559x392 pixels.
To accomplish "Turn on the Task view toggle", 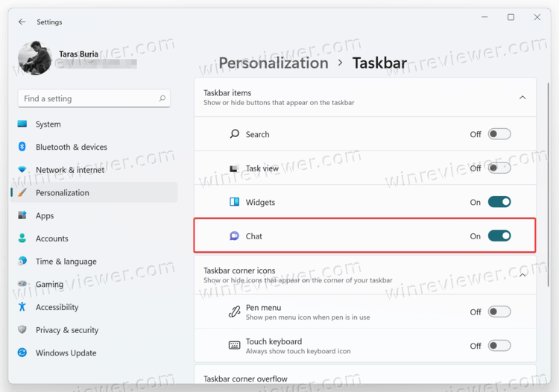I will (499, 168).
